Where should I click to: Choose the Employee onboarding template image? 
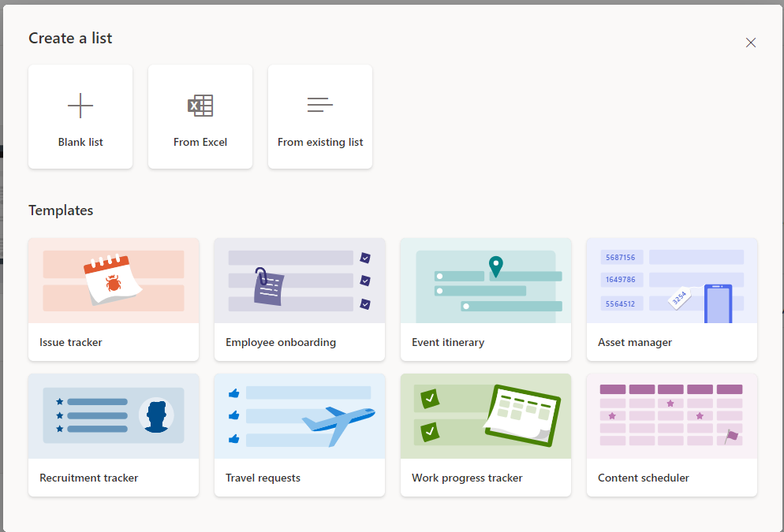(300, 281)
